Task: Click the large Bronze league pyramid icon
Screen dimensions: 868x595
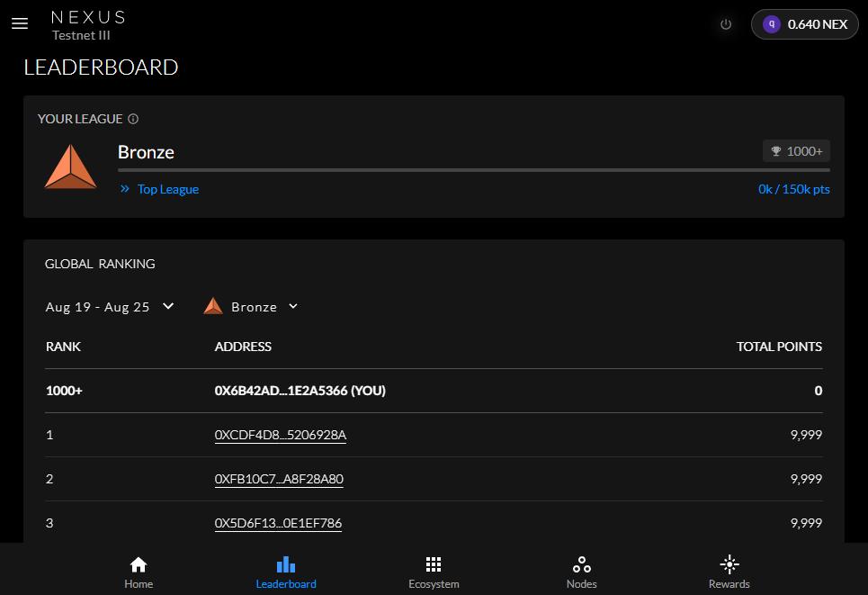Action: click(71, 167)
